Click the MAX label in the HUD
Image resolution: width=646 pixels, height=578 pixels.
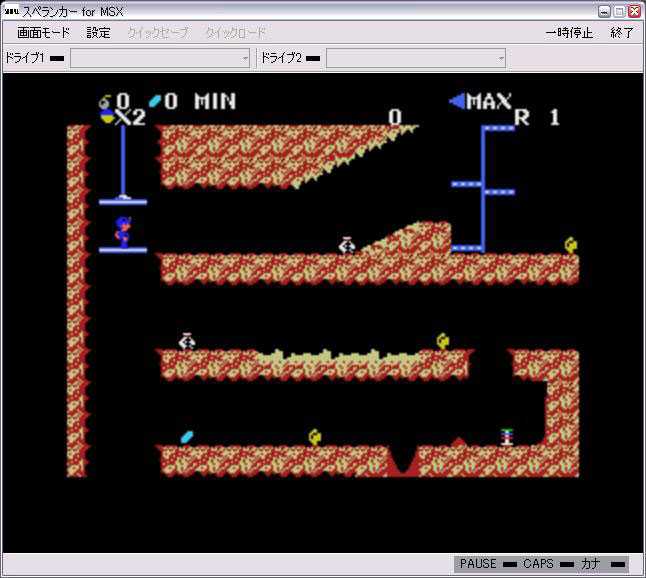coord(489,101)
